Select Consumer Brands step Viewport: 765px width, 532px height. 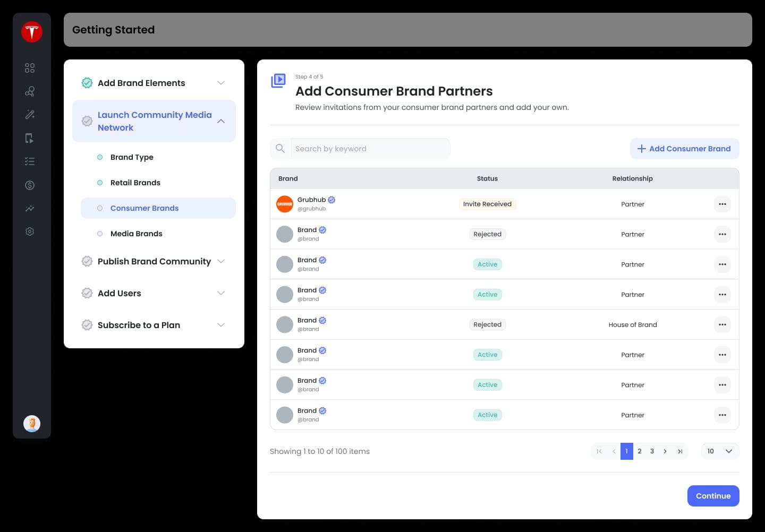158,208
